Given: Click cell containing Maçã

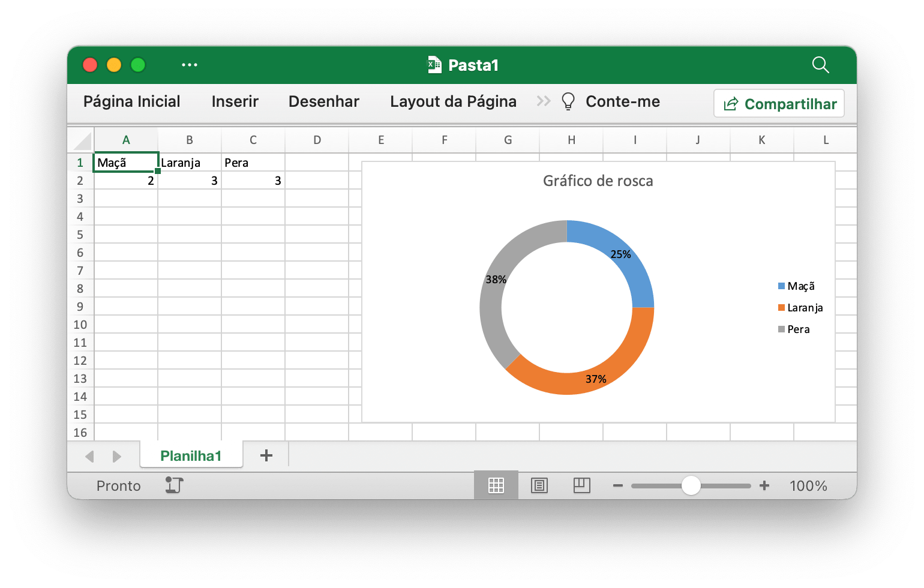Looking at the screenshot, I should point(126,163).
